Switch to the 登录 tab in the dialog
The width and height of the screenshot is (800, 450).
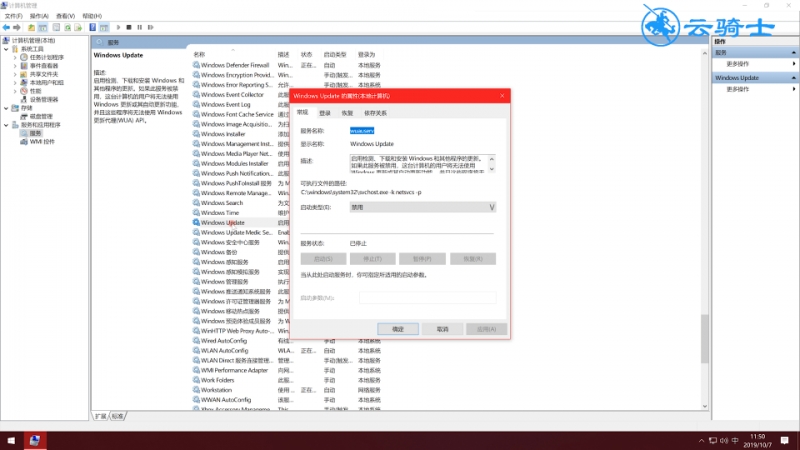point(325,113)
